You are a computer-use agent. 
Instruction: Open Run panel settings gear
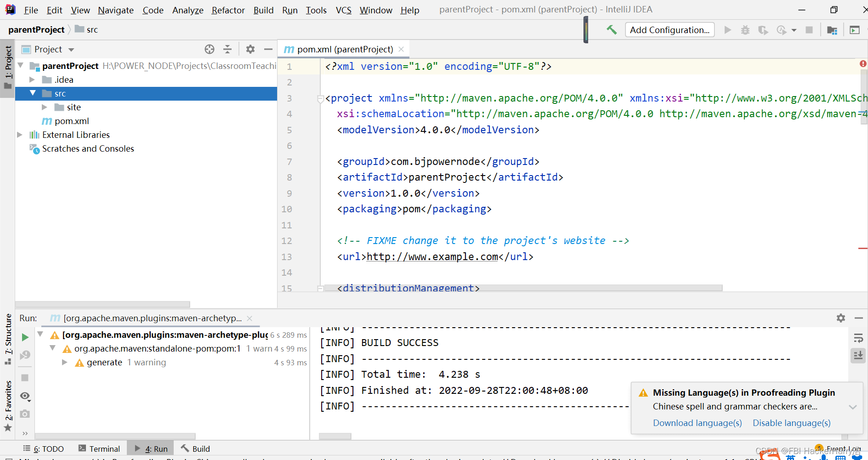coord(841,318)
